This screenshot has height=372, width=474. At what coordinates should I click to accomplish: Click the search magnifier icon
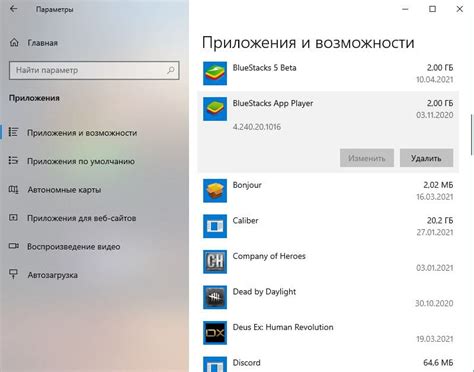[171, 70]
